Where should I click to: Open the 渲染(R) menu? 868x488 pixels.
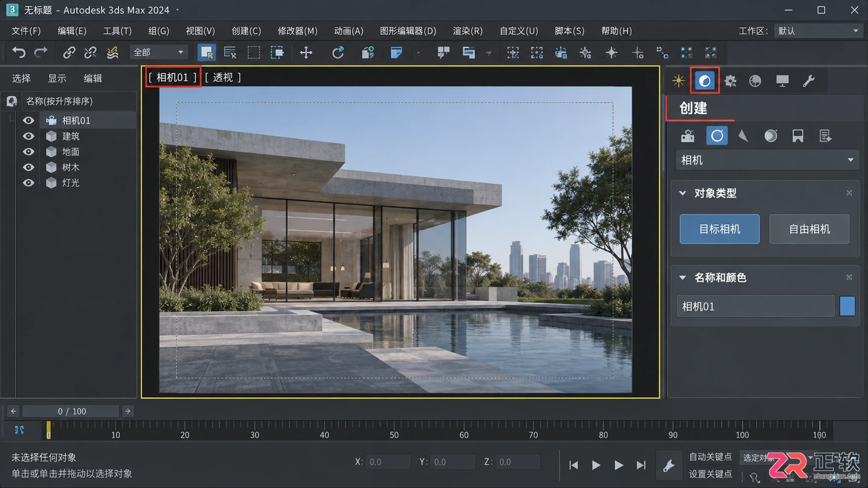[x=468, y=31]
